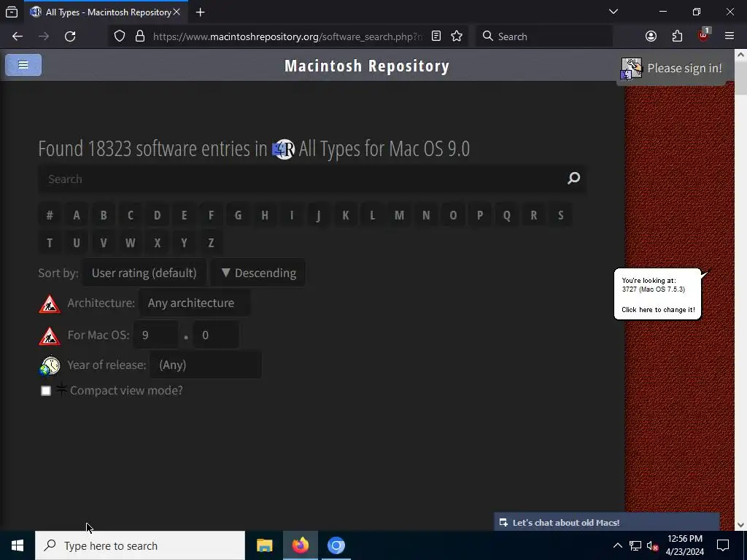Click the clock globe icon beside Year of release

[50, 366]
